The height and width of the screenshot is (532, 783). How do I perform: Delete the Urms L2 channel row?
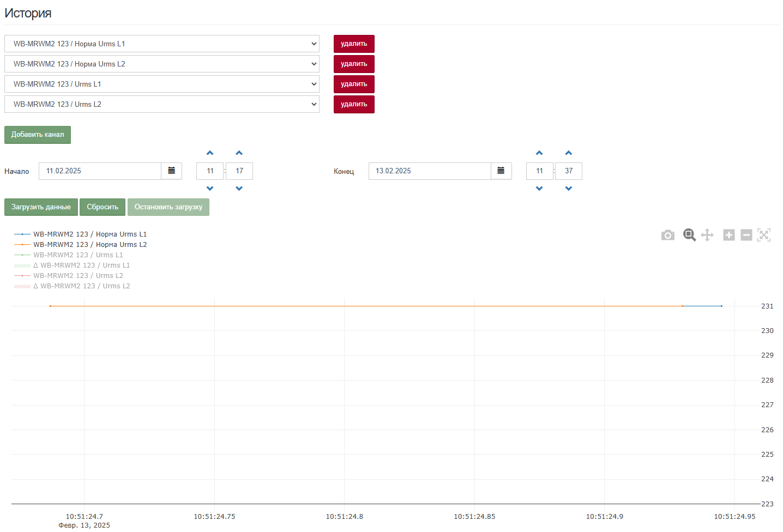[354, 104]
